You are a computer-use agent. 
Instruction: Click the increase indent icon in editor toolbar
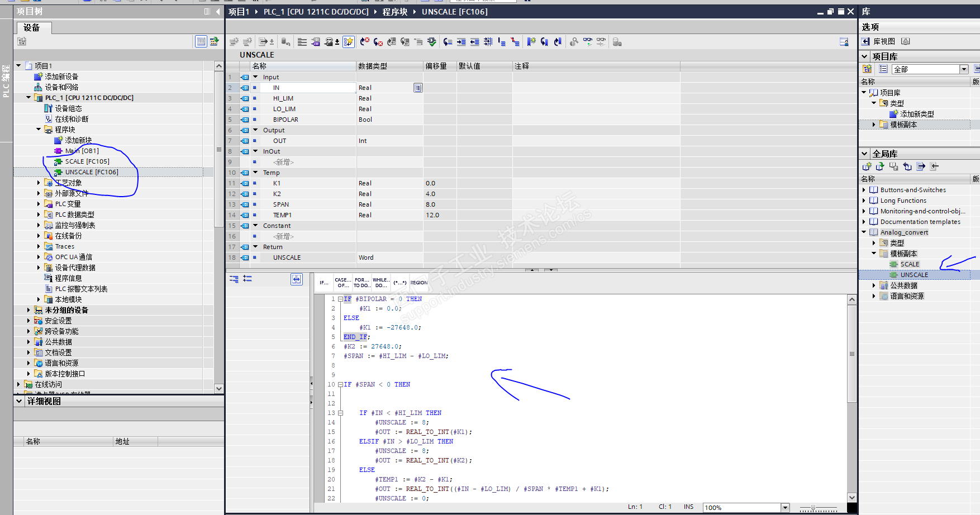tap(461, 42)
